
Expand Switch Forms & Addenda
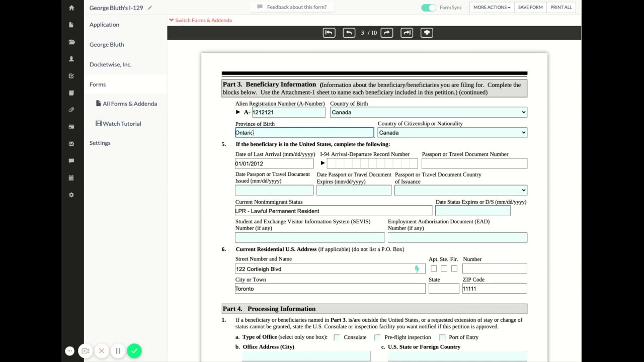pos(200,20)
